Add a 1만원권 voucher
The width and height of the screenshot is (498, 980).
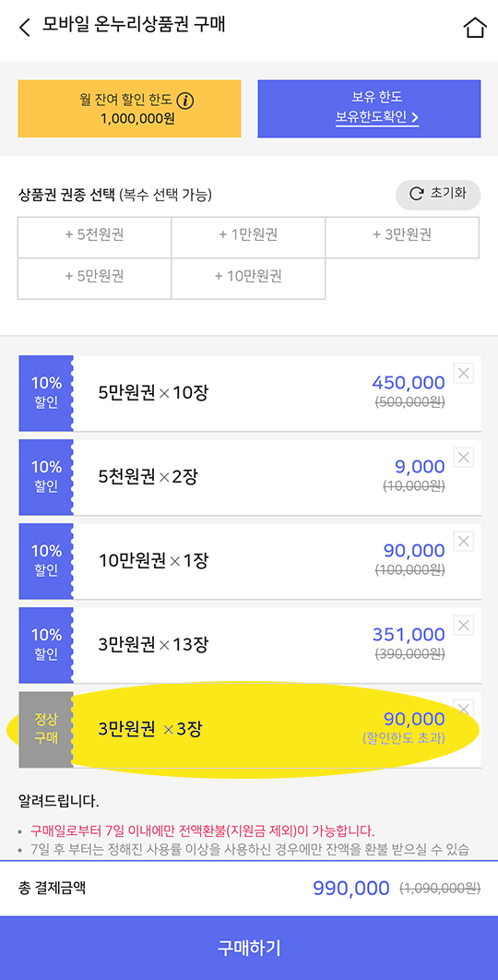tap(248, 237)
